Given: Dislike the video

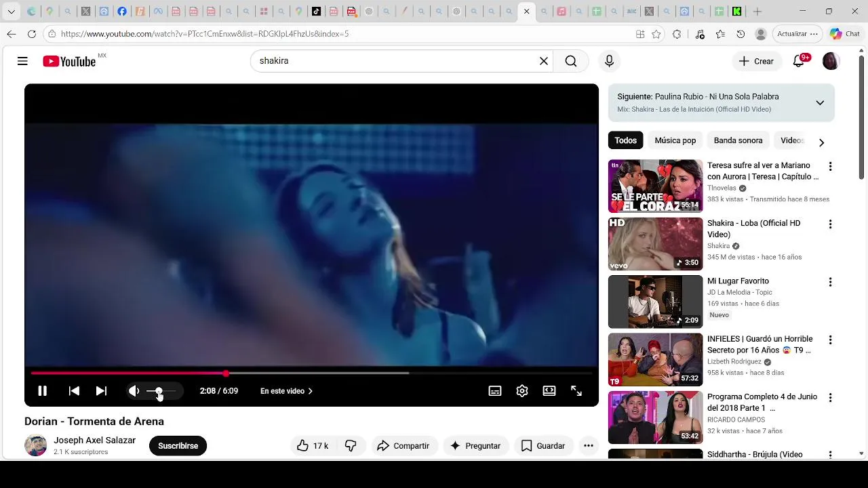Looking at the screenshot, I should coord(351,446).
